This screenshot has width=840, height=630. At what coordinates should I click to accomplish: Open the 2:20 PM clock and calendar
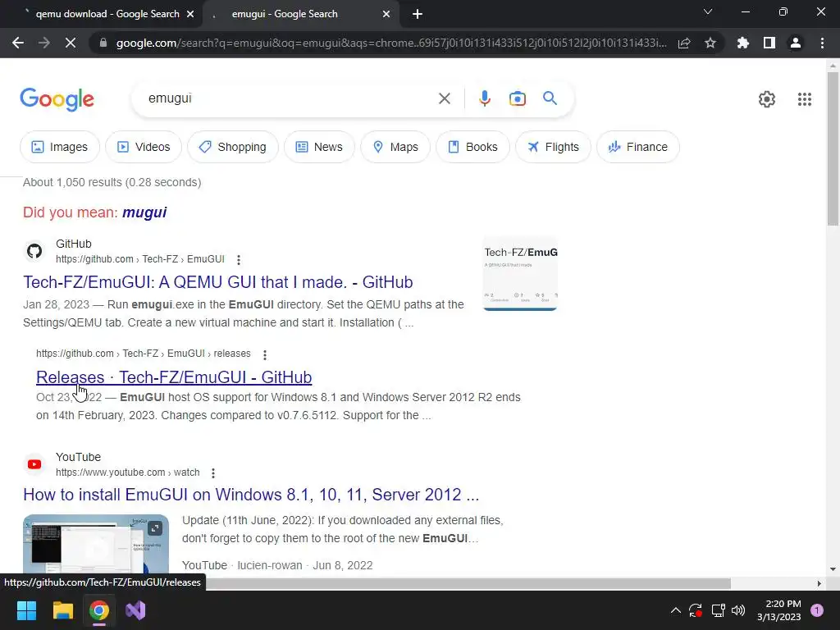pyautogui.click(x=779, y=610)
